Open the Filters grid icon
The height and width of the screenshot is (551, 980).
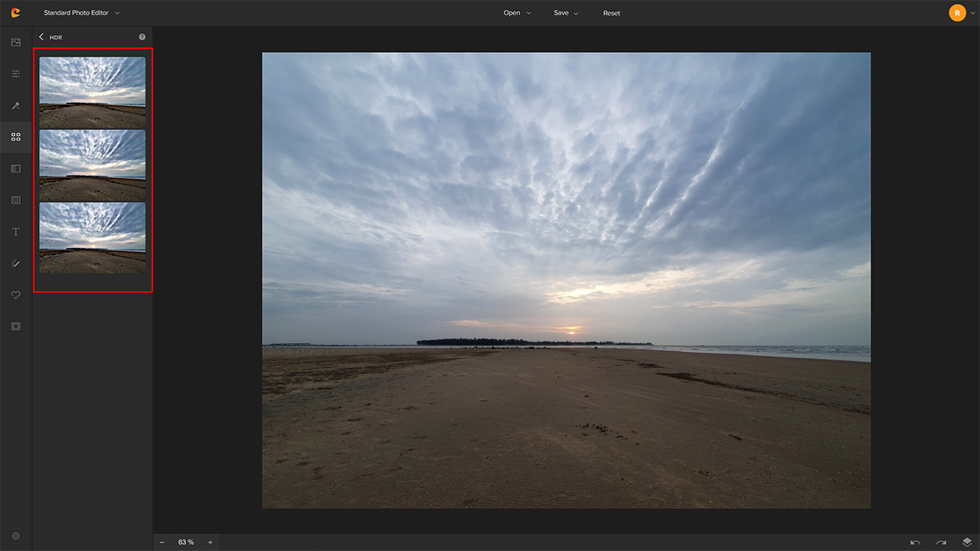pyautogui.click(x=15, y=137)
